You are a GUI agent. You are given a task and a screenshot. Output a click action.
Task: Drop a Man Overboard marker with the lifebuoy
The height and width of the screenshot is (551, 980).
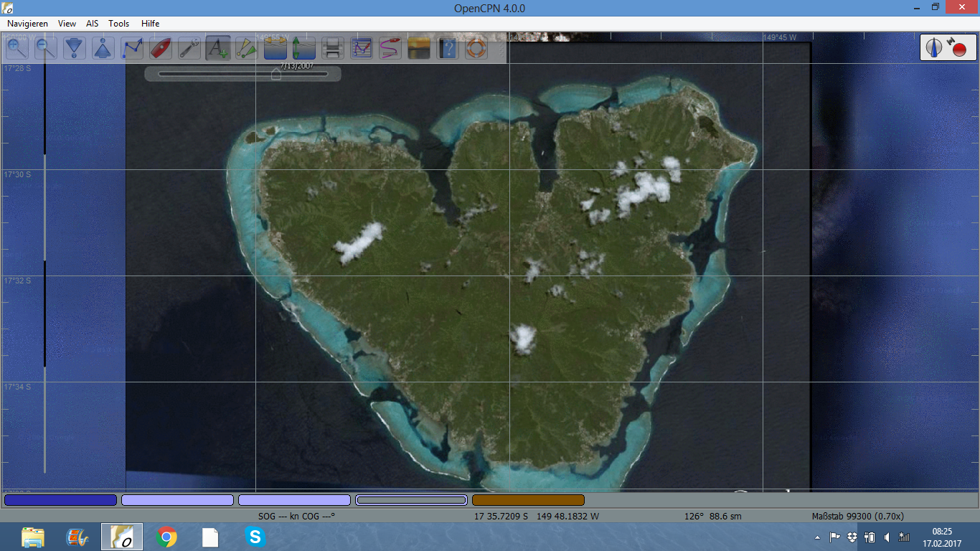coord(476,48)
